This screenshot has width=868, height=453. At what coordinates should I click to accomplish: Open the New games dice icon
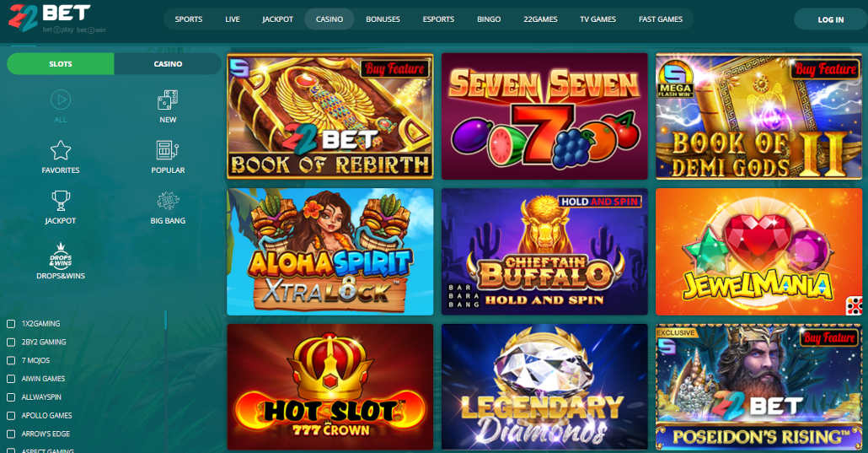[x=168, y=100]
